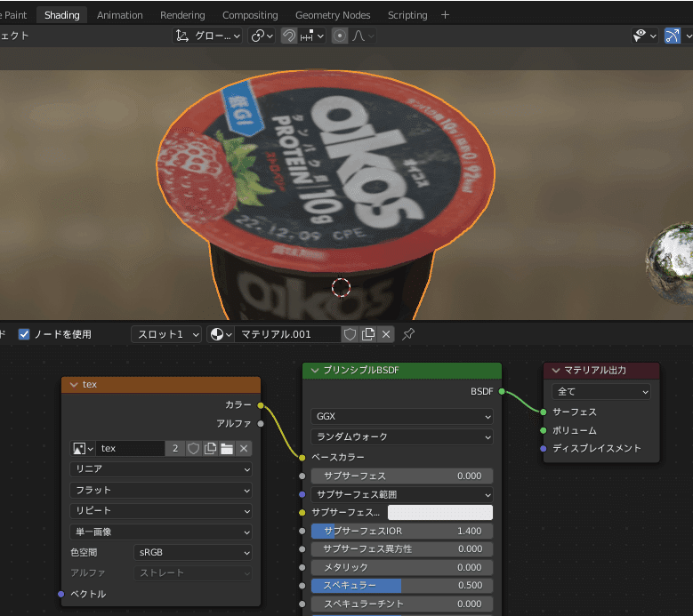
Task: Open the 単一画像 source dropdown
Action: pyautogui.click(x=161, y=532)
